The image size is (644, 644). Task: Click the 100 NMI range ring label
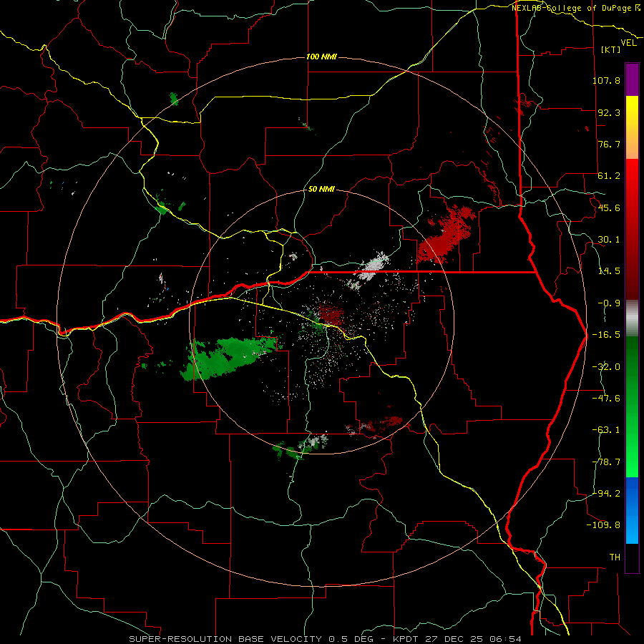321,57
